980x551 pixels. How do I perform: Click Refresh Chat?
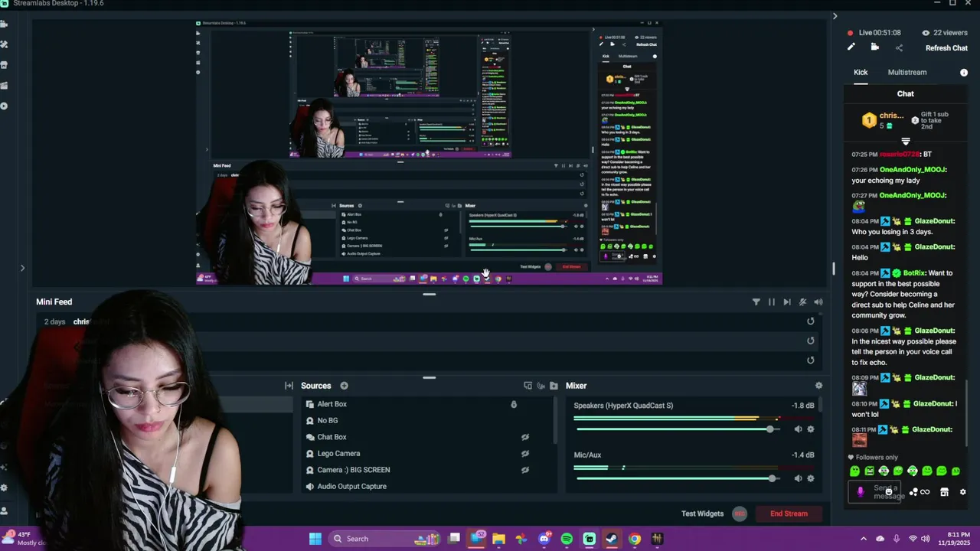tap(946, 48)
